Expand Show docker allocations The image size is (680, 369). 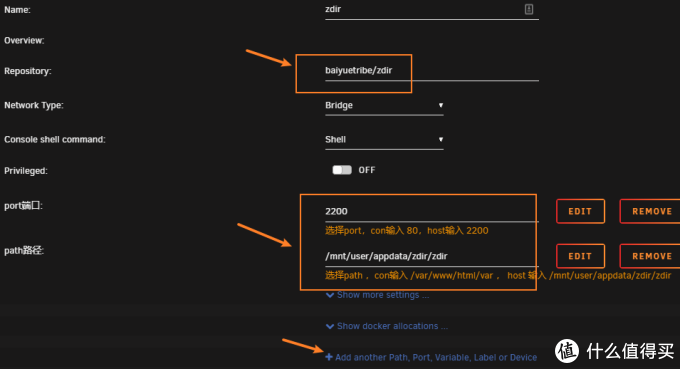[387, 326]
